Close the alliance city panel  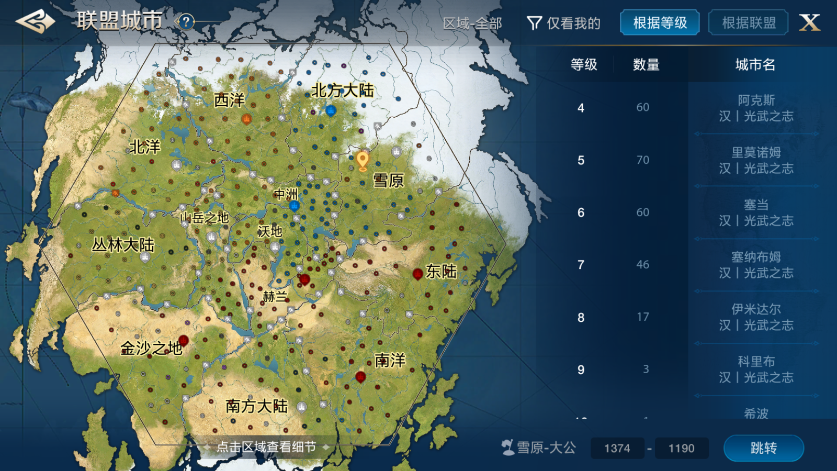click(x=809, y=22)
